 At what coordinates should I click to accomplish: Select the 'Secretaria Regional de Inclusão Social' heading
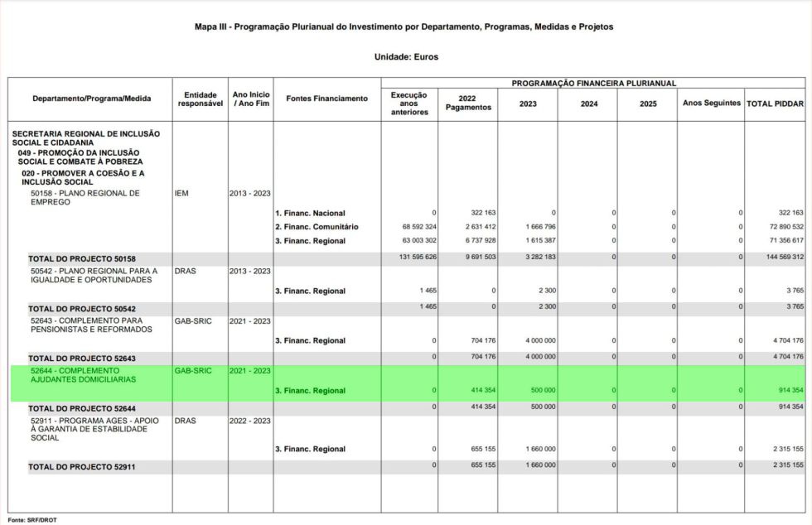[x=86, y=137]
